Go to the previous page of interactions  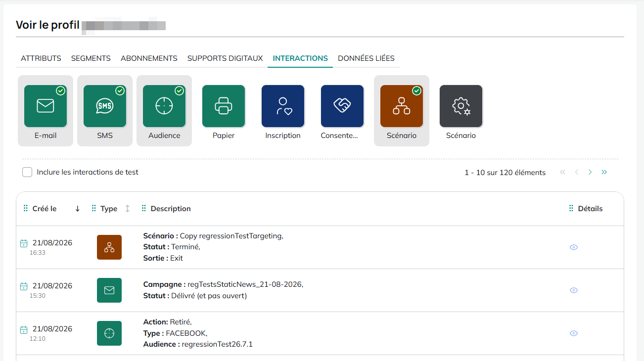pyautogui.click(x=576, y=172)
